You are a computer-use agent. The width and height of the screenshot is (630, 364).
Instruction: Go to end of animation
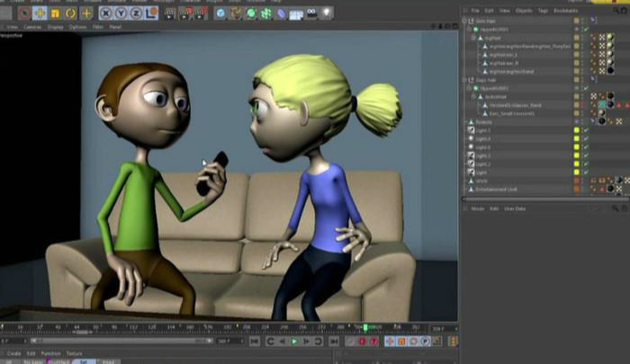pyautogui.click(x=334, y=342)
